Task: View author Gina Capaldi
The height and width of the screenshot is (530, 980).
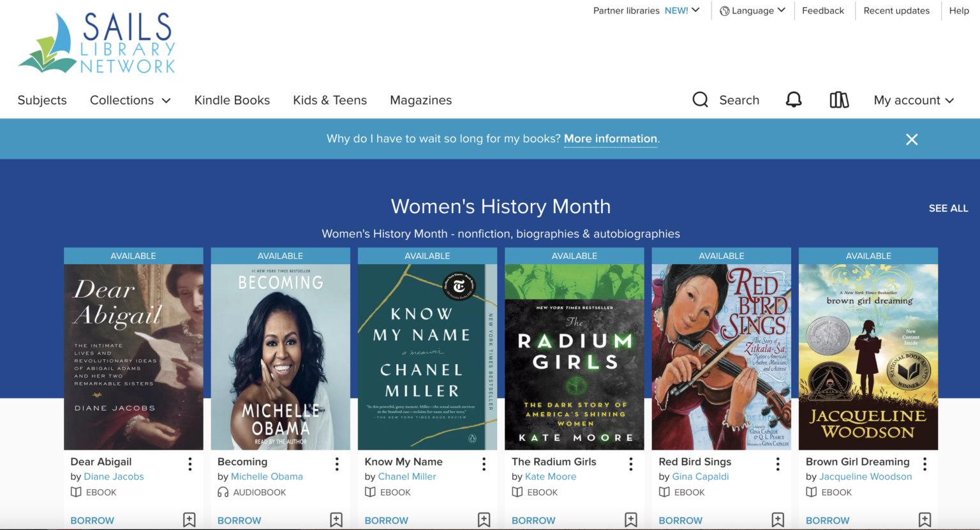Action: (x=701, y=476)
